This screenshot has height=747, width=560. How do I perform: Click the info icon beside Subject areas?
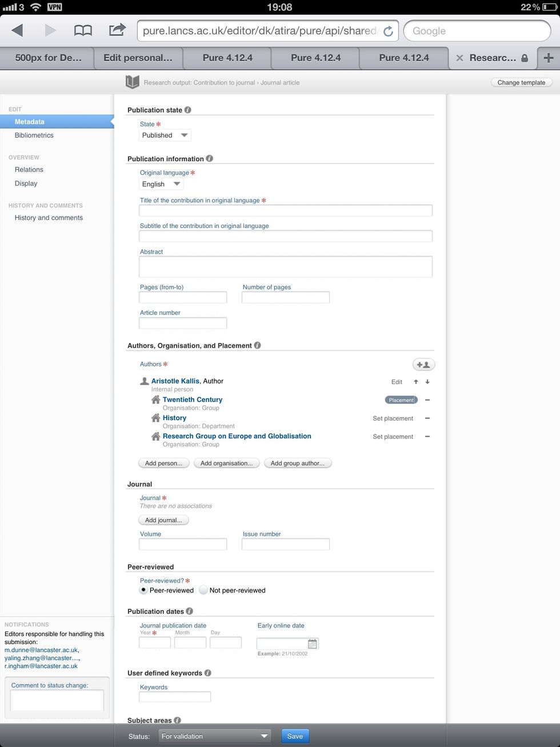coord(177,720)
